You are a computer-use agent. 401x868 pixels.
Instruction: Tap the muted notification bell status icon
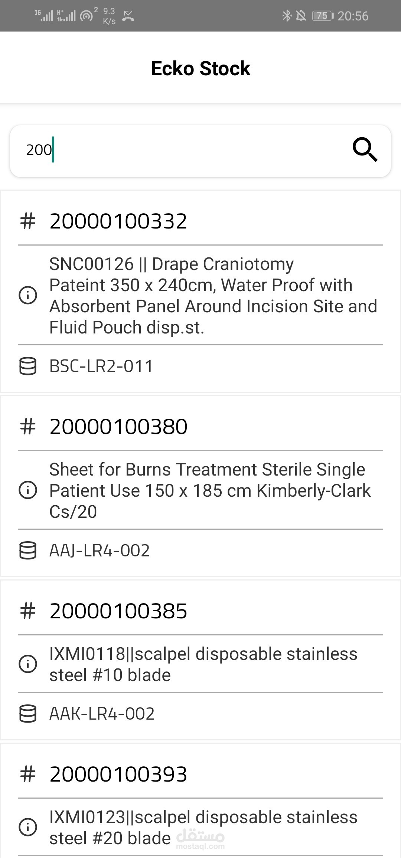[301, 16]
